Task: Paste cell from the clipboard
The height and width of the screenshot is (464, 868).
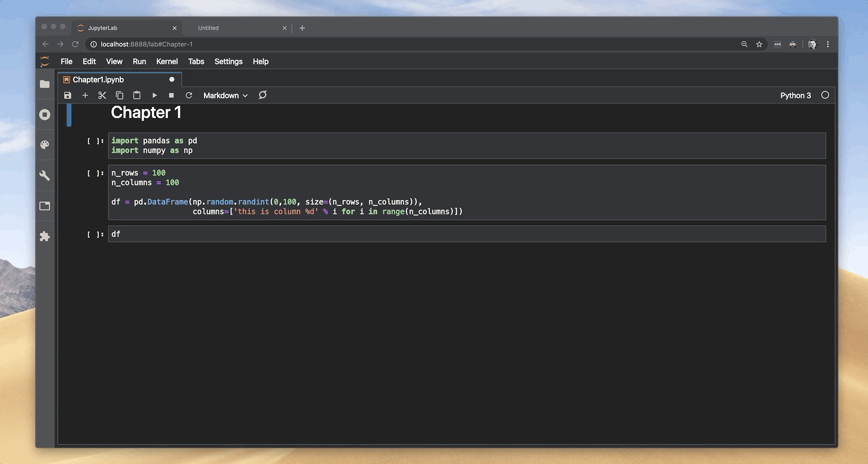Action: [x=137, y=95]
